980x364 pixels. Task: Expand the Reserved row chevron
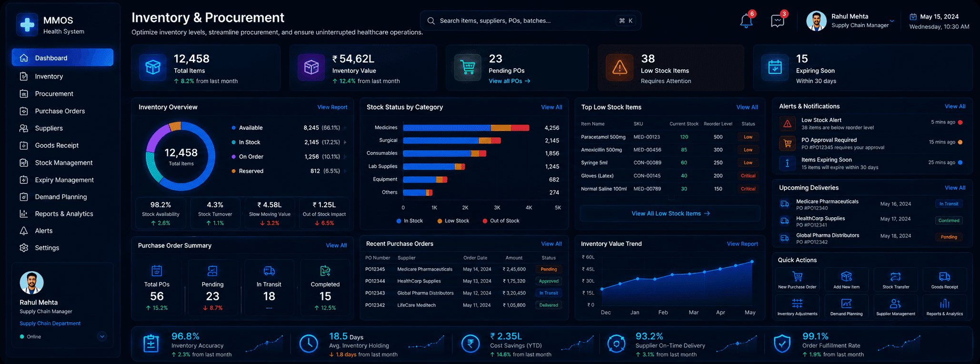click(345, 171)
